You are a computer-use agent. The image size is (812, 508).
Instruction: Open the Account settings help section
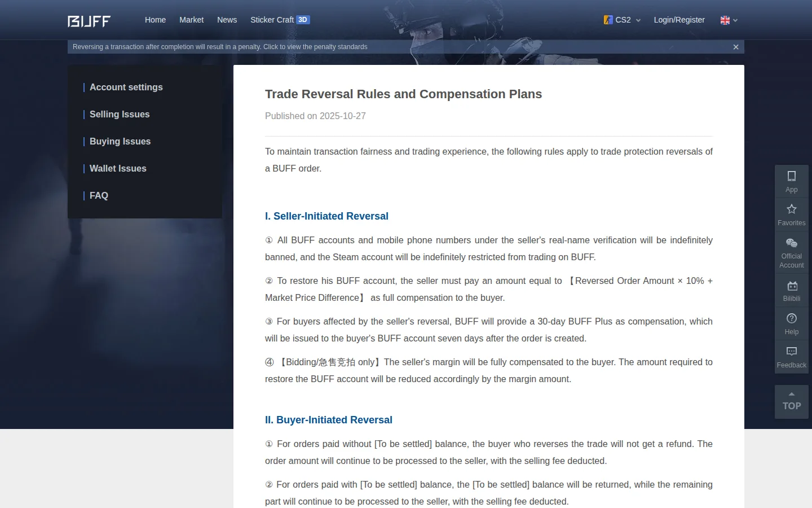pos(126,87)
